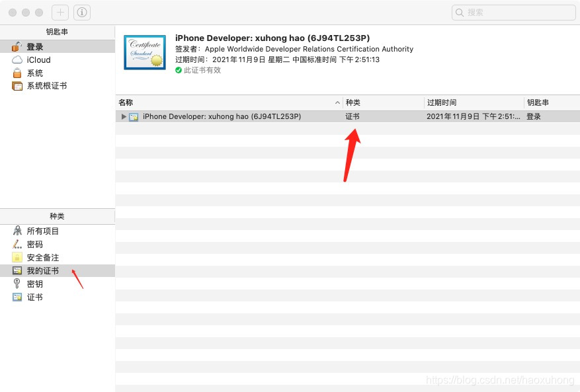
Task: Click the 过期时间 detail line in header
Action: point(277,59)
